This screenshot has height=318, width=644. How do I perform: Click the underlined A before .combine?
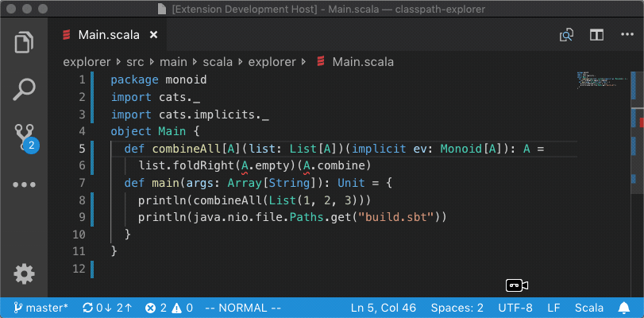point(307,166)
